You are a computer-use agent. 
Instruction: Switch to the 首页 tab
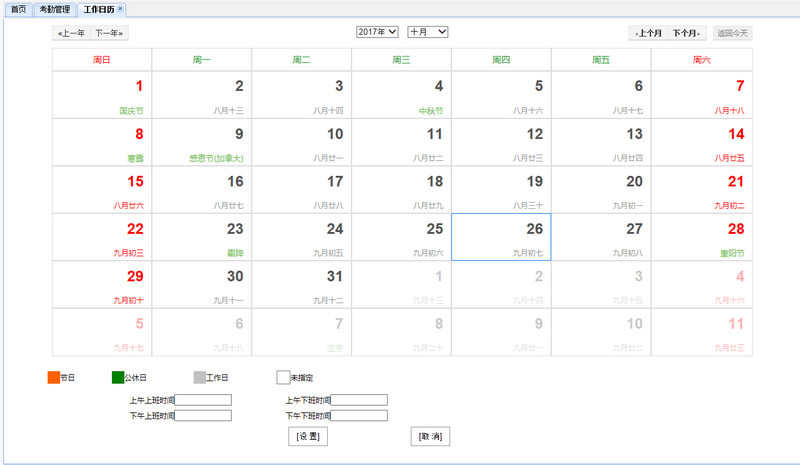(x=18, y=9)
